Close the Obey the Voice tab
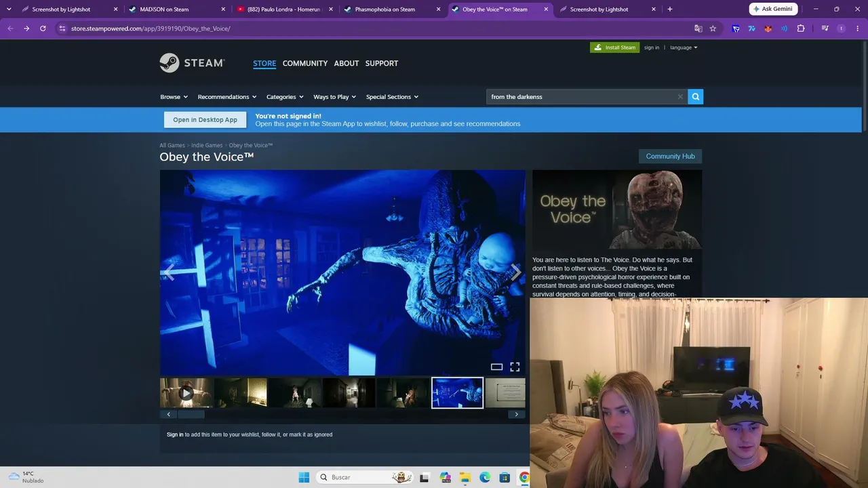The image size is (868, 488). tap(547, 9)
